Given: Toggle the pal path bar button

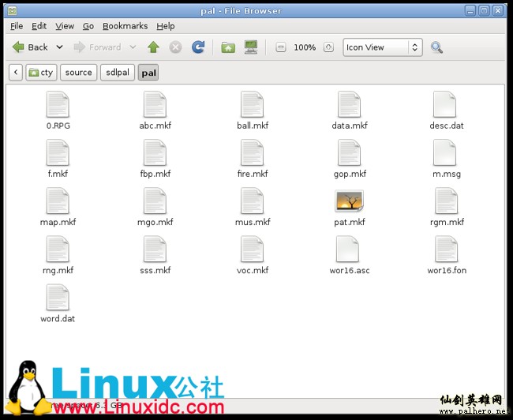Looking at the screenshot, I should click(148, 73).
